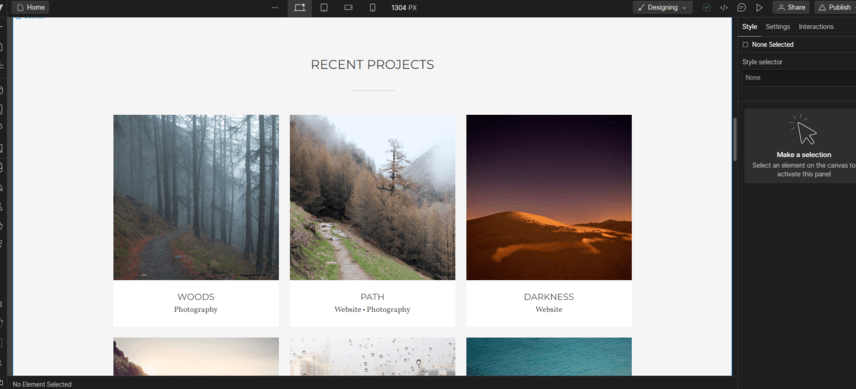856x389 pixels.
Task: Switch to tablet breakpoint view
Action: click(x=324, y=8)
